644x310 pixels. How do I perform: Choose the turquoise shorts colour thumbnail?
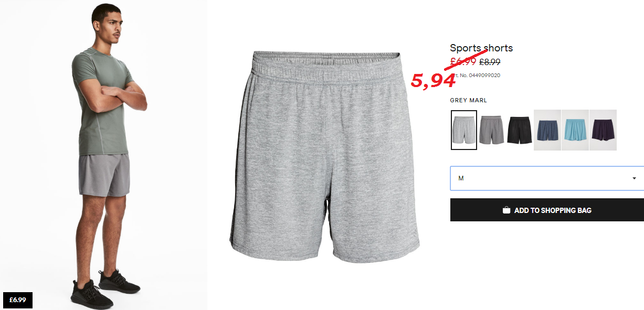(575, 130)
